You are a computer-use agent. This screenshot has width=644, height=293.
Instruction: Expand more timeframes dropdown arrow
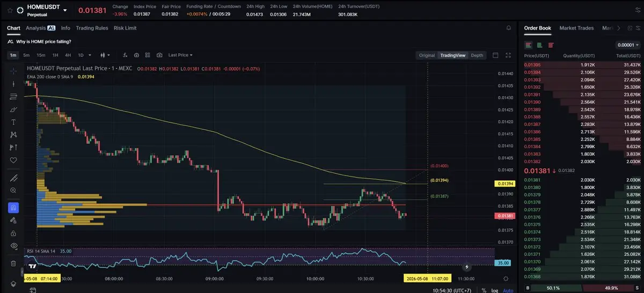coord(90,55)
